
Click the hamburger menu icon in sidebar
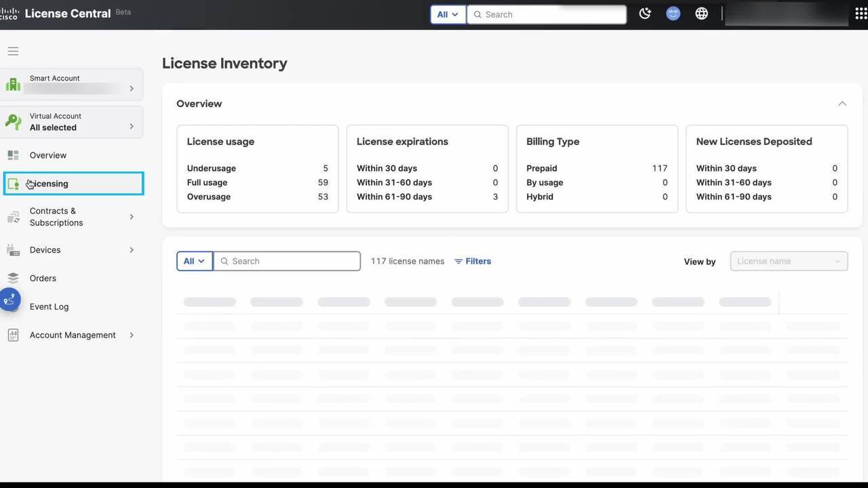pos(13,52)
